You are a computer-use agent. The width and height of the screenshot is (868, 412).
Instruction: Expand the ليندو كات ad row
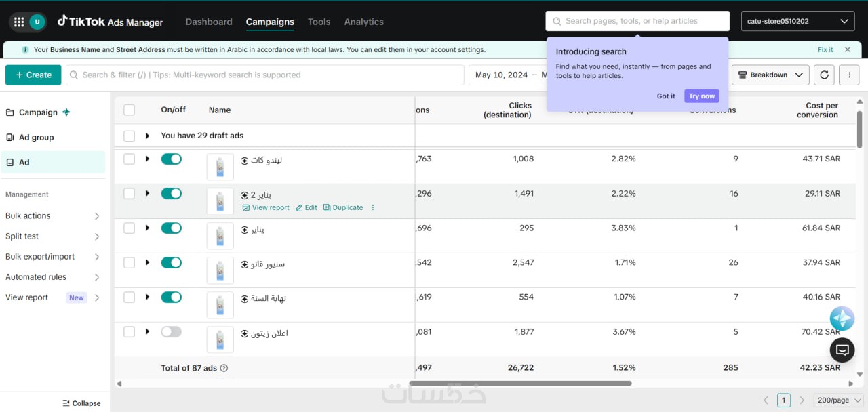pyautogui.click(x=147, y=159)
